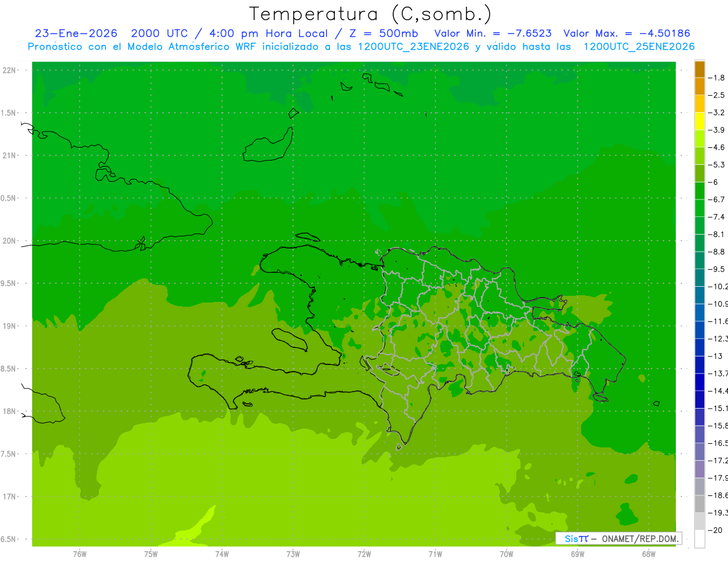Screen dimensions: 728x562
Task: Click the '-17.2' colorbar value
Action: 719,460
